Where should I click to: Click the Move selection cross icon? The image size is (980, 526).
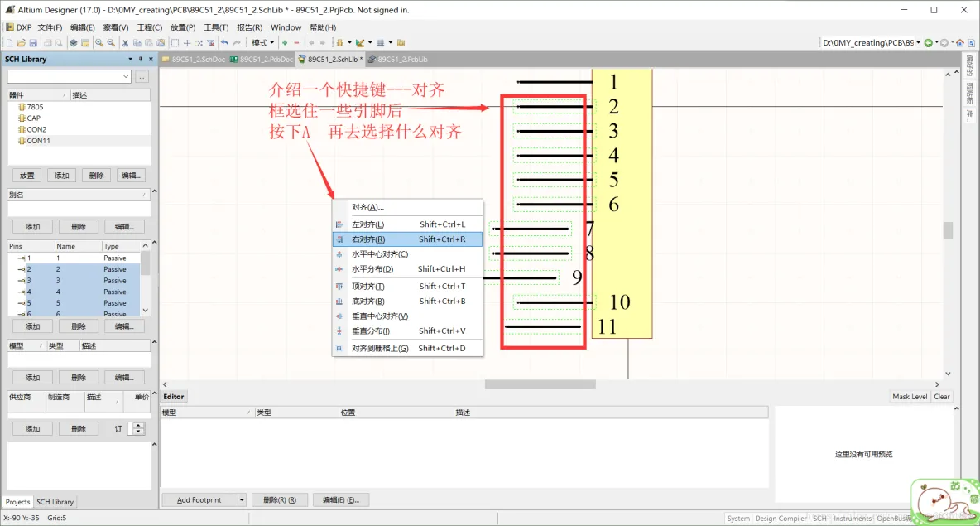(x=187, y=43)
